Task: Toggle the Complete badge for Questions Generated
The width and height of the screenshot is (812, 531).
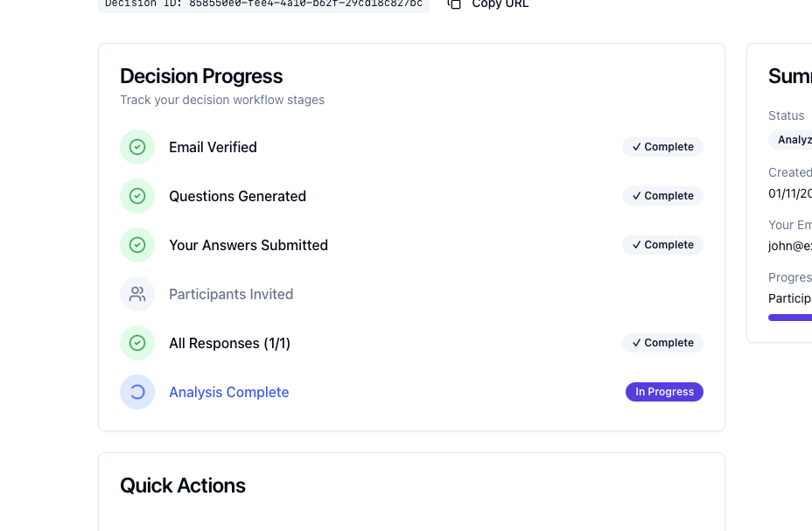Action: pyautogui.click(x=662, y=196)
